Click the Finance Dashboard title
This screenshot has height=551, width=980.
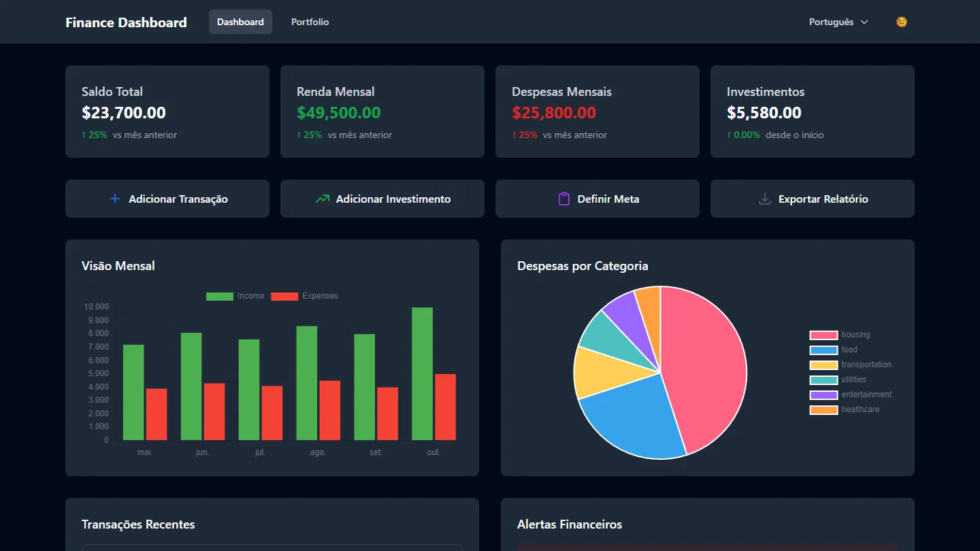click(x=126, y=22)
